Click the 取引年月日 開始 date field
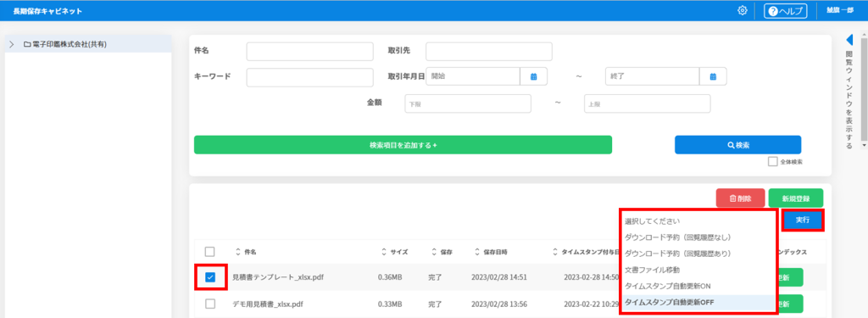The width and height of the screenshot is (868, 318). [473, 76]
